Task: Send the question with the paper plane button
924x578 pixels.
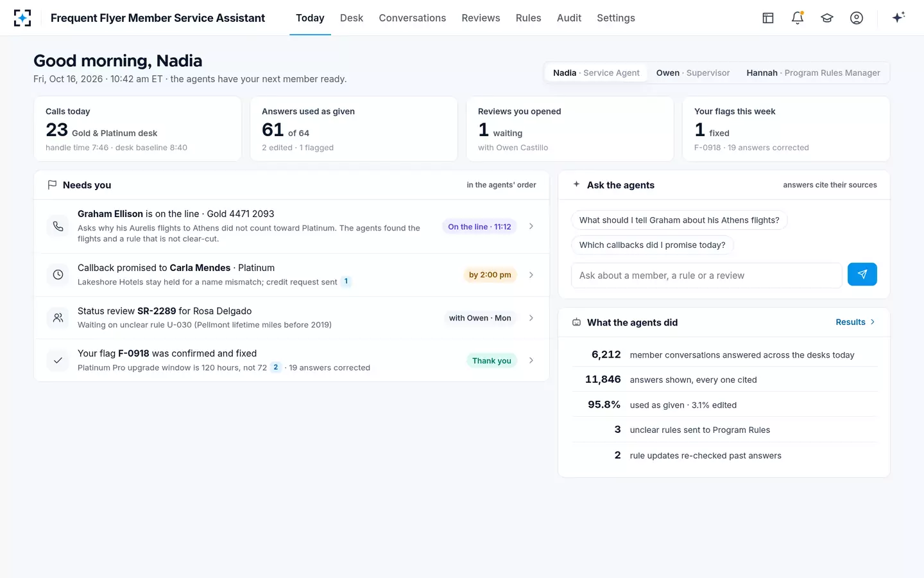Action: coord(862,275)
